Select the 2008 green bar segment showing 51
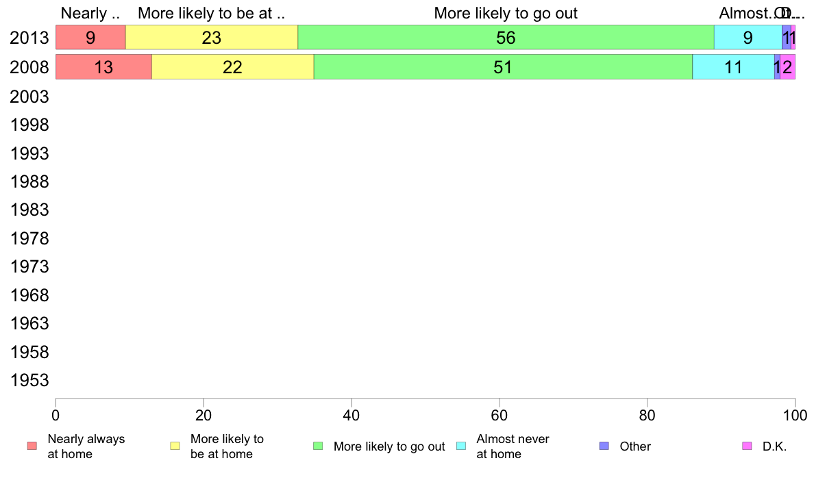 click(x=503, y=67)
